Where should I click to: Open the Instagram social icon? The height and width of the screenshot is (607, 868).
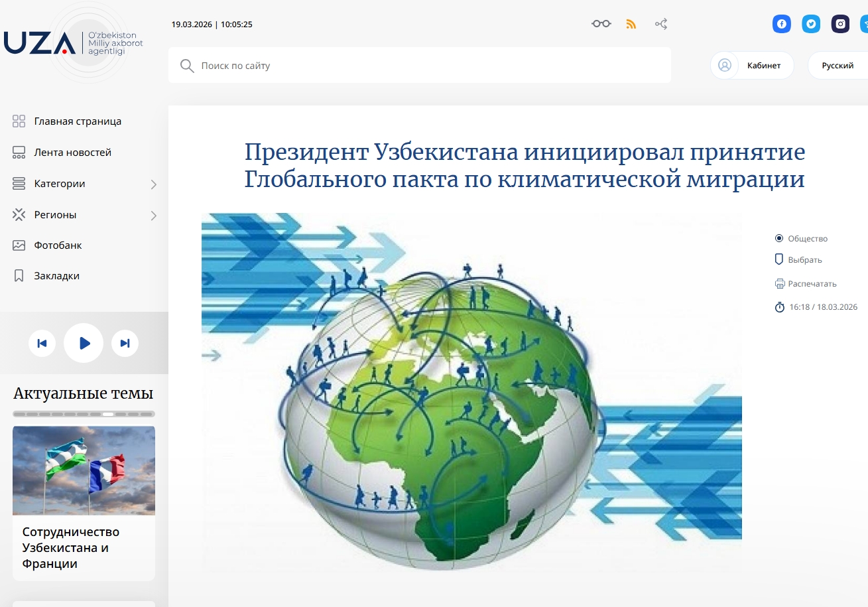pos(840,24)
